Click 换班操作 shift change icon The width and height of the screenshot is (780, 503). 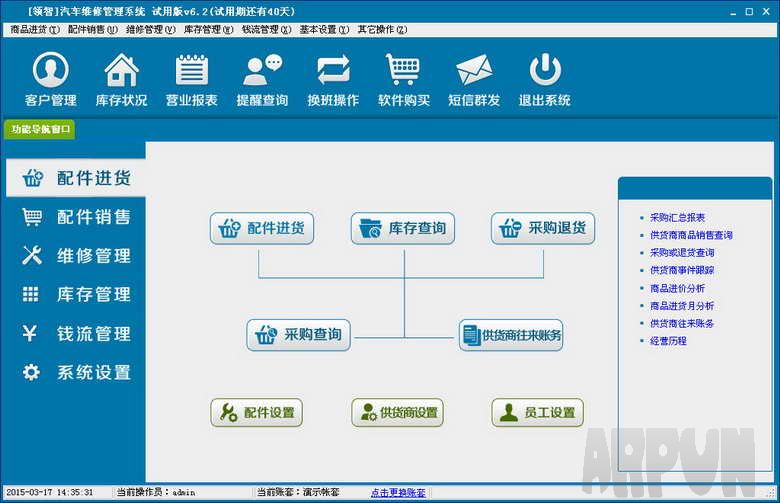pos(333,80)
